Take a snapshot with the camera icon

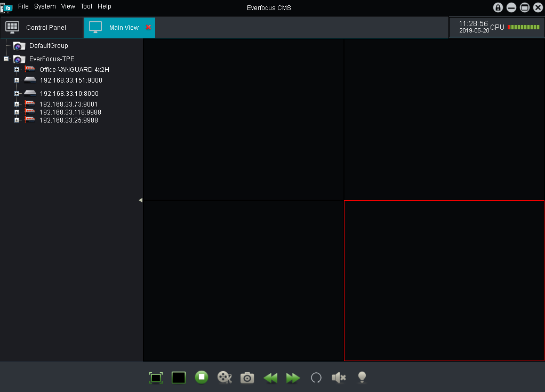(x=247, y=378)
